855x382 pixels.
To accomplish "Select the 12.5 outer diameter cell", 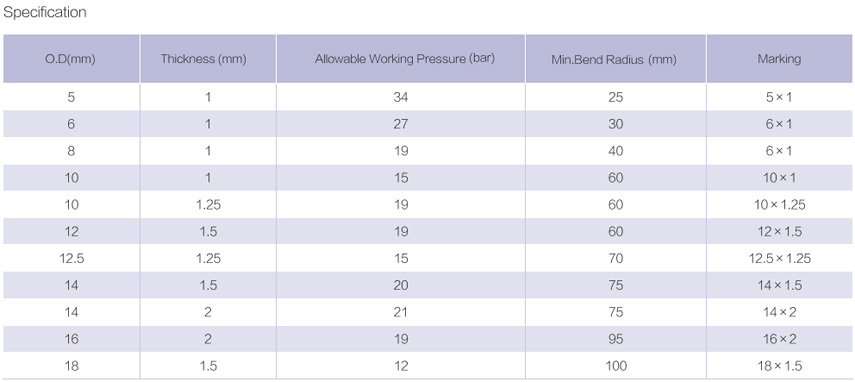I will (x=71, y=258).
